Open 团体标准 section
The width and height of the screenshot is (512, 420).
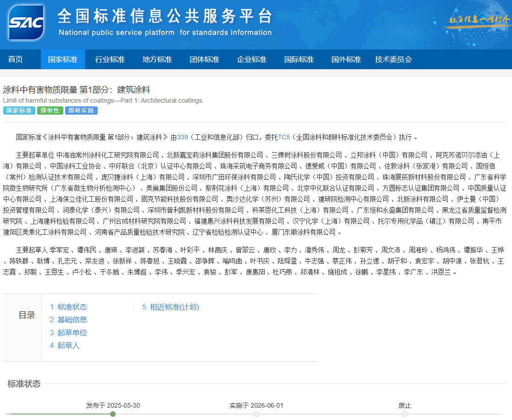(x=204, y=59)
